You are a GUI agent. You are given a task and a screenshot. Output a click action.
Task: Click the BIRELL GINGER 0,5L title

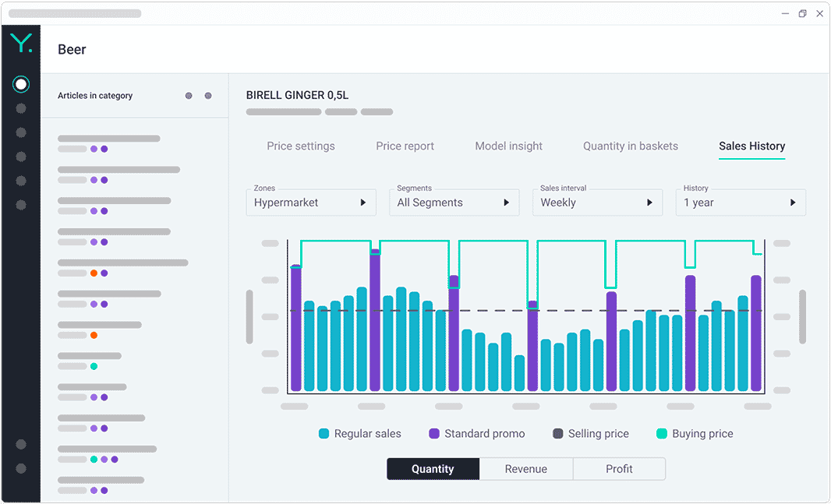tap(297, 95)
